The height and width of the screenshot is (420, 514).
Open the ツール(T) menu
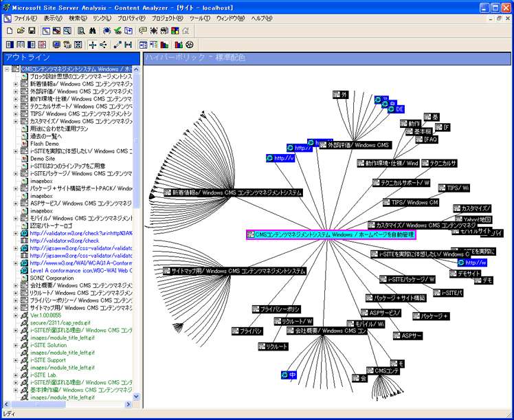click(200, 19)
